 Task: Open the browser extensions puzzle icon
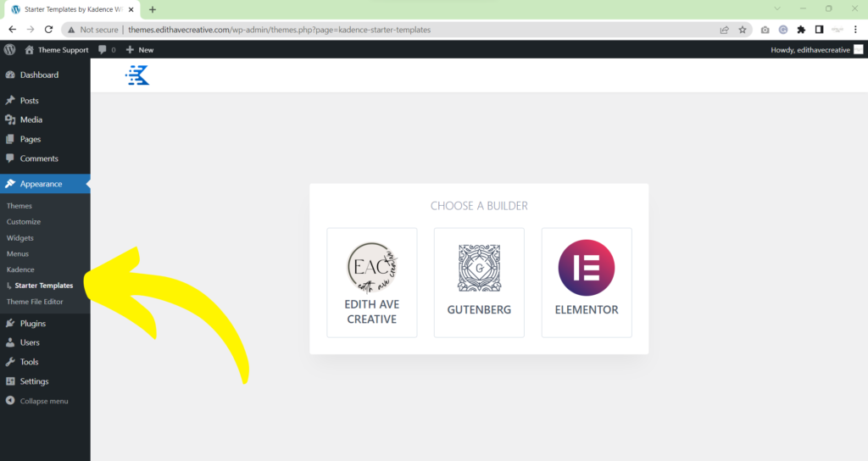[801, 29]
